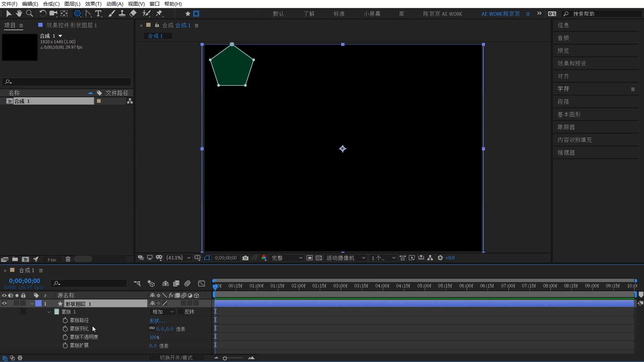Toggle the 反转 mask invert checkbox
The width and height of the screenshot is (644, 362).
181,312
